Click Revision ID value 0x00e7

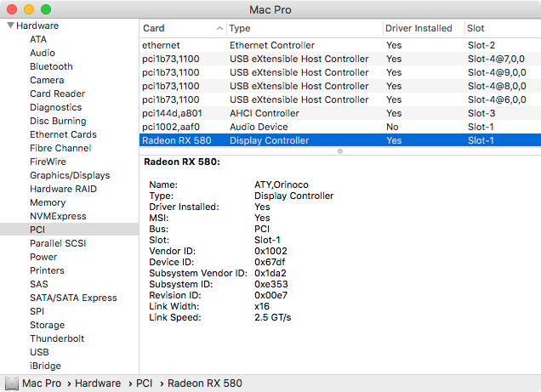pos(270,295)
